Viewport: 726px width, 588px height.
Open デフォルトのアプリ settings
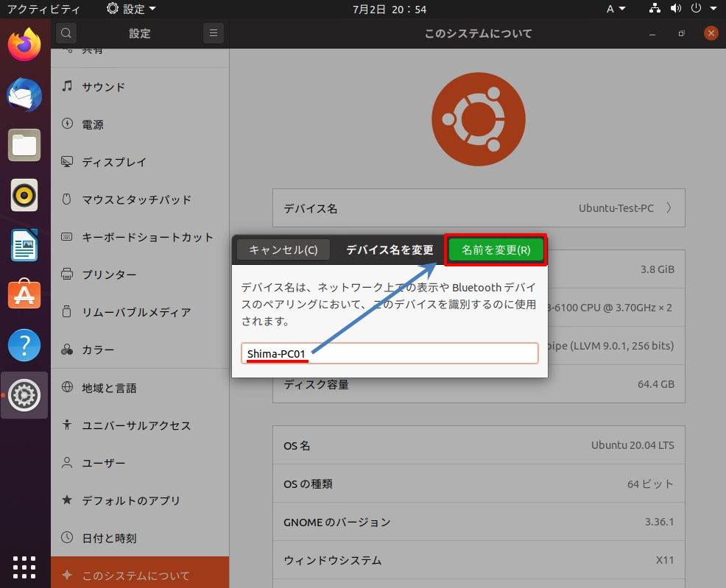[x=140, y=500]
